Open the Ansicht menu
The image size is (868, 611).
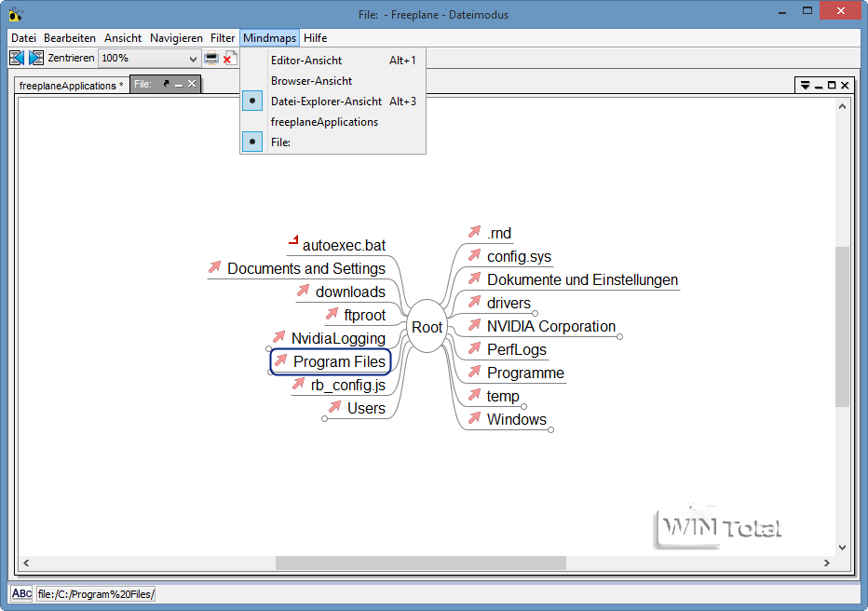click(x=123, y=38)
